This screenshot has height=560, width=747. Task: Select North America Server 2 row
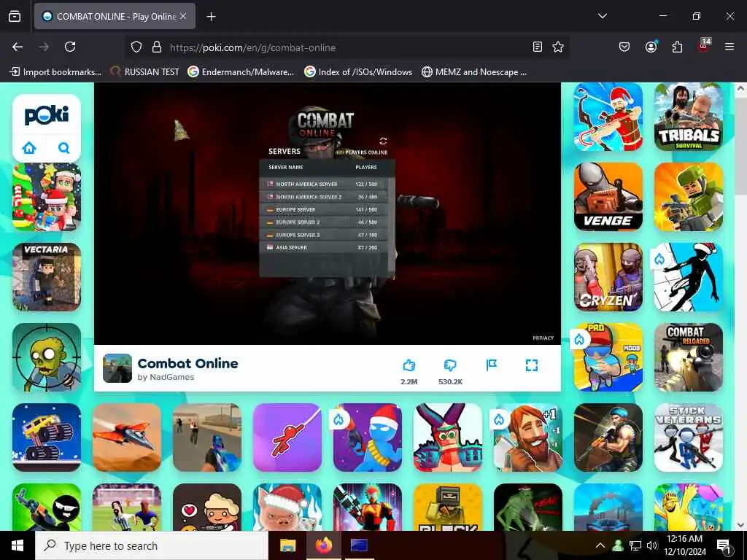click(x=325, y=197)
